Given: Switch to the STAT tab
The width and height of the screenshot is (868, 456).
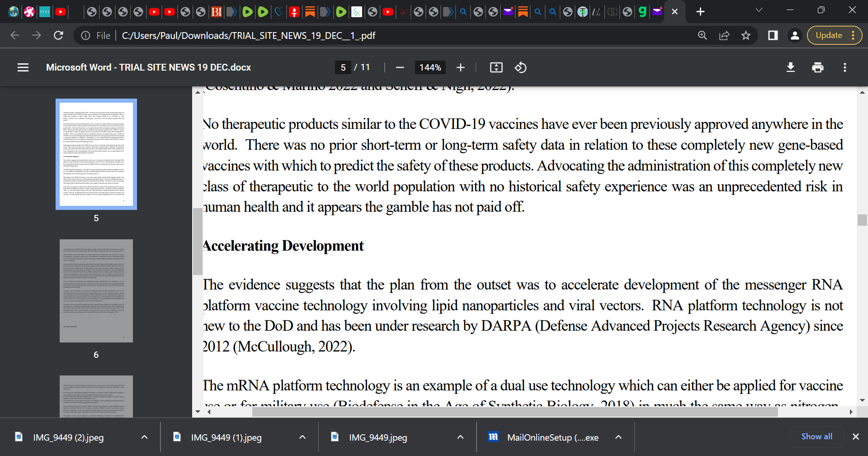Looking at the screenshot, I should 45,12.
